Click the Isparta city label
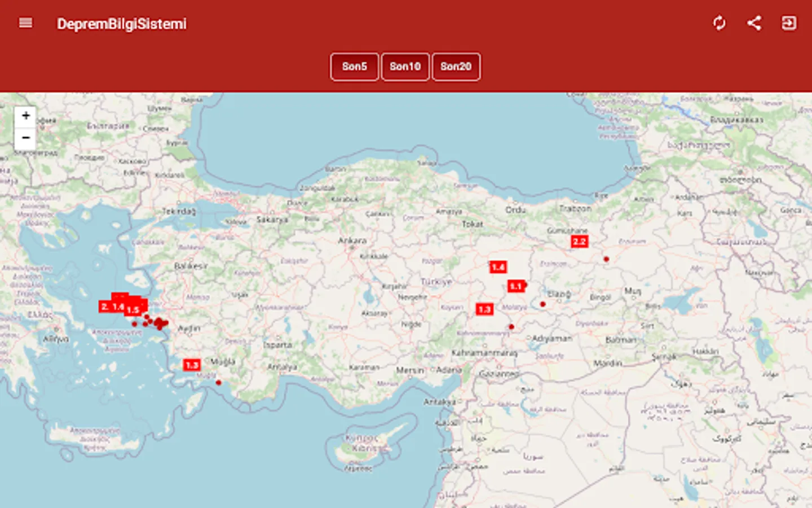Viewport: 812px width, 508px height. pos(278,345)
